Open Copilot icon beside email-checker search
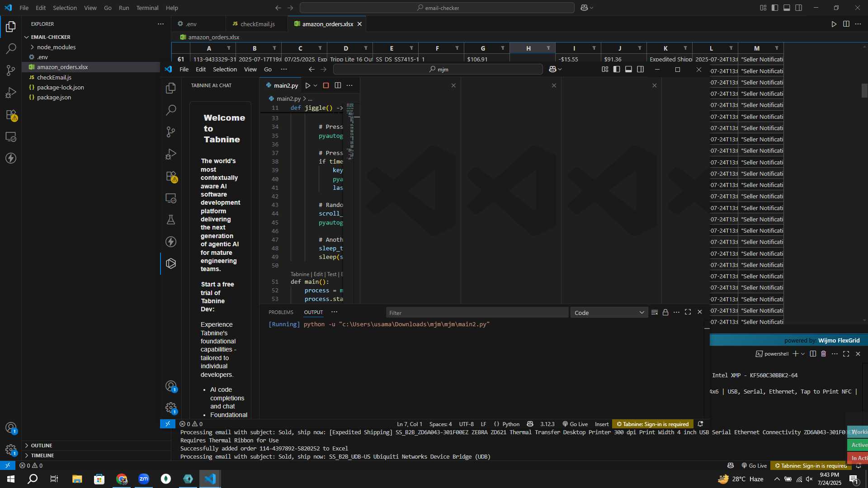 pyautogui.click(x=584, y=8)
